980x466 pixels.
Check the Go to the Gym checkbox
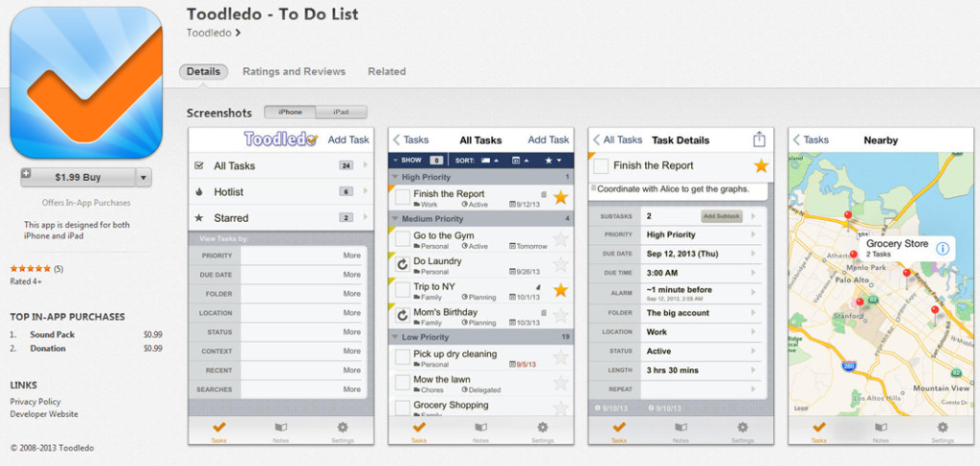pyautogui.click(x=403, y=239)
